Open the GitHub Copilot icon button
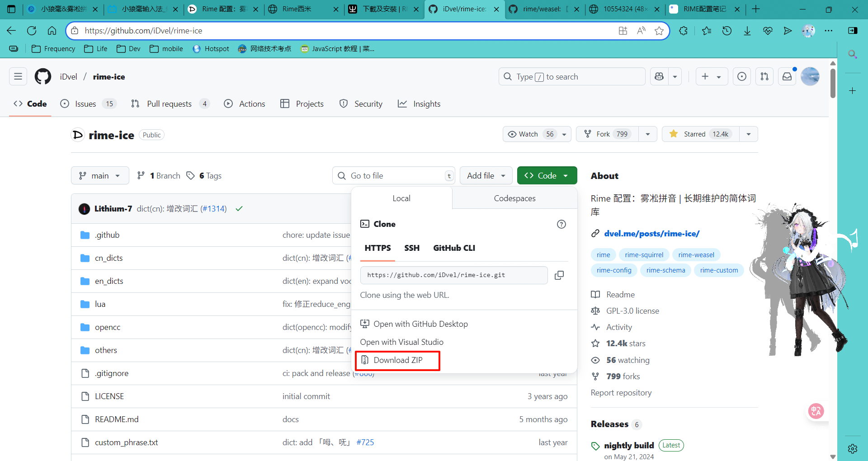868x461 pixels. click(659, 77)
